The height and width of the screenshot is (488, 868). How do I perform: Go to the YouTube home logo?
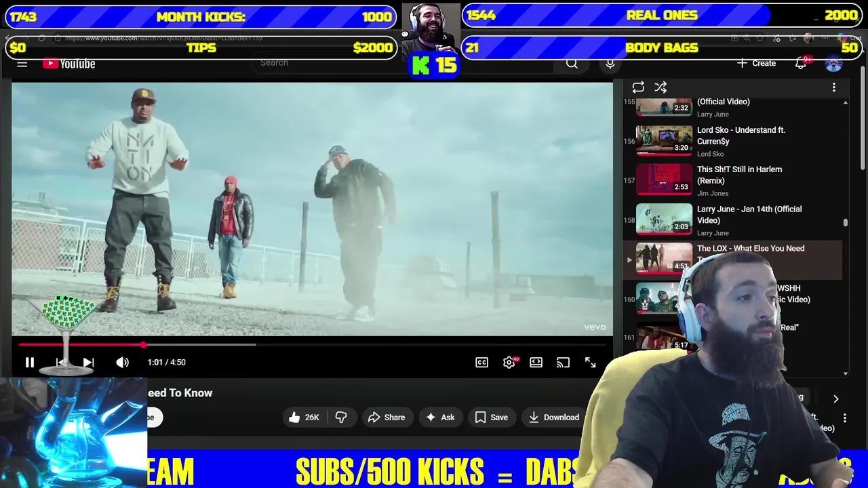click(x=69, y=64)
